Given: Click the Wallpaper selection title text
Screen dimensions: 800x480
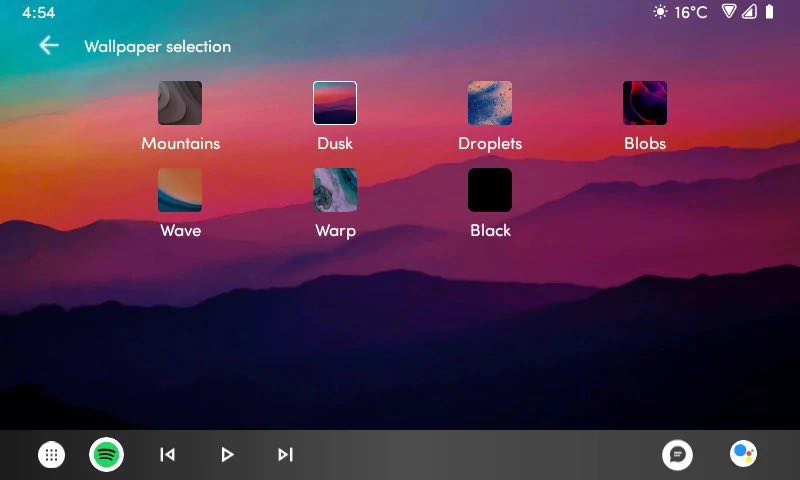Looking at the screenshot, I should point(157,47).
